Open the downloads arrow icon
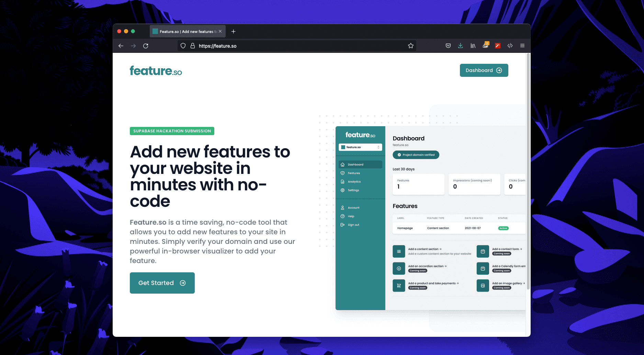Screen dimensions: 644x355 pyautogui.click(x=461, y=46)
